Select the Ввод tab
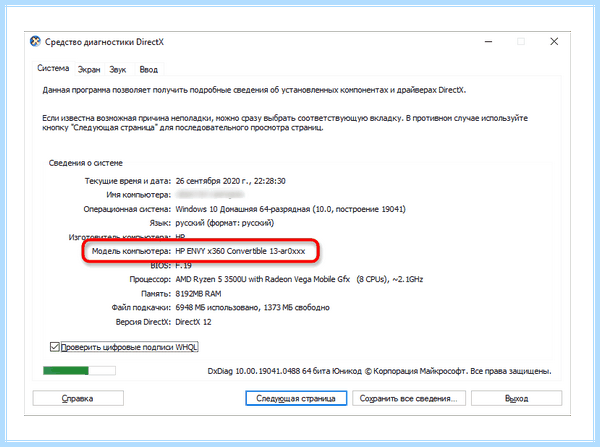The width and height of the screenshot is (600, 447). click(148, 70)
